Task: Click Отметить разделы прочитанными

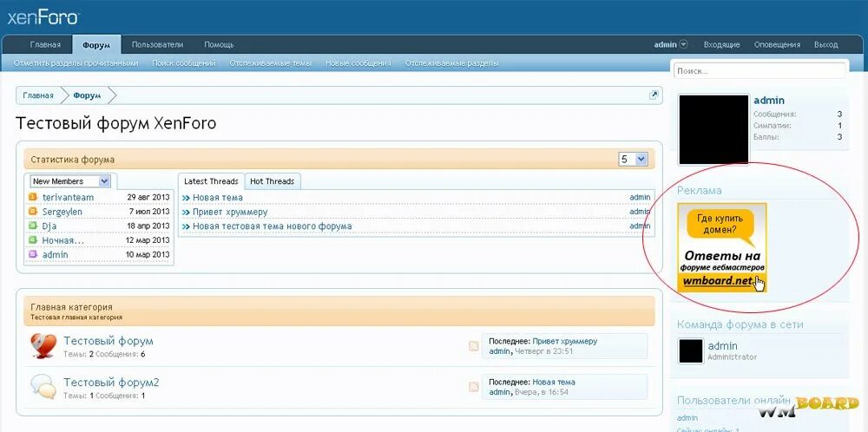Action: coord(76,63)
